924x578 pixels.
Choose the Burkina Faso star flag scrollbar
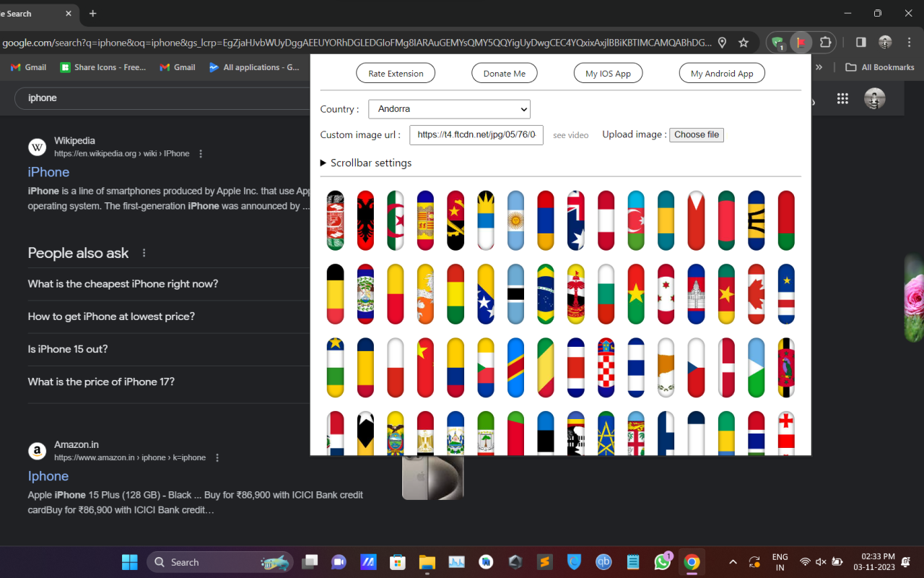pyautogui.click(x=636, y=294)
